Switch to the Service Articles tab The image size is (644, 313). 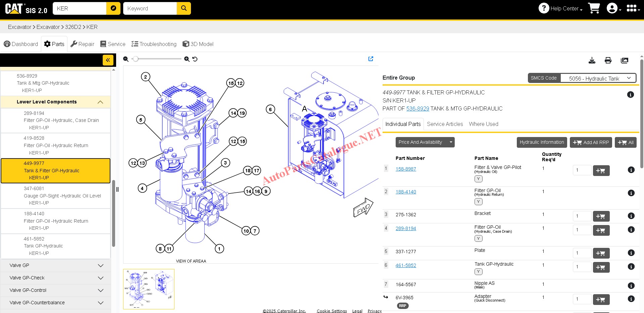(445, 124)
